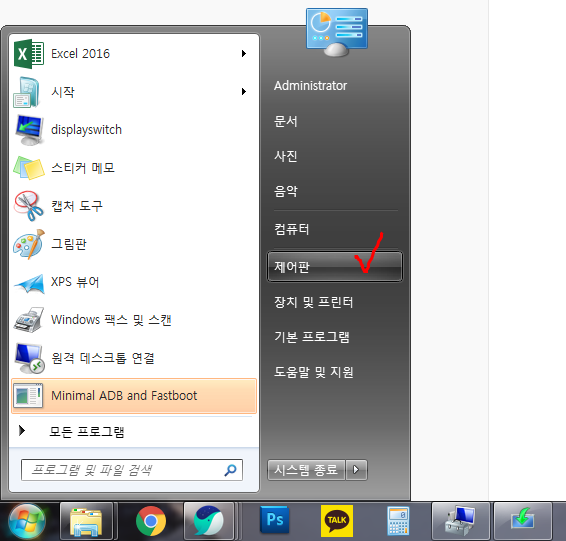This screenshot has height=541, width=566.
Task: Click the 프로그램 및 파일 검색 search box
Action: [x=132, y=470]
